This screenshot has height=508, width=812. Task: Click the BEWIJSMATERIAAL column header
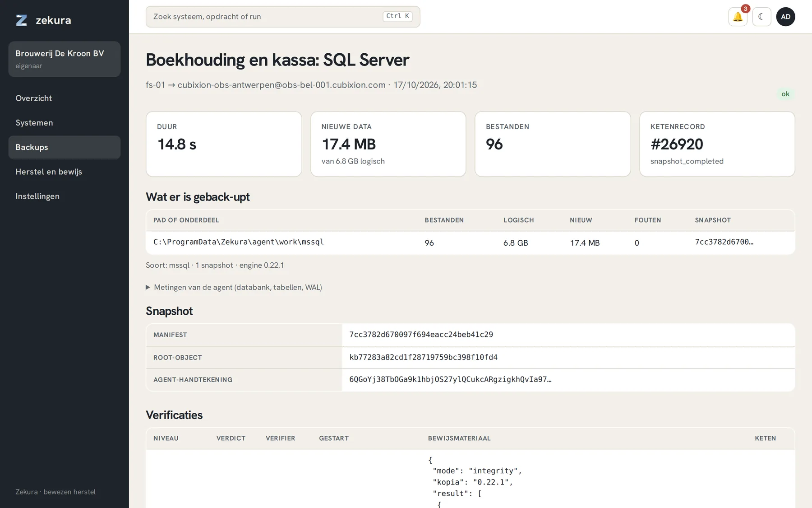(459, 438)
